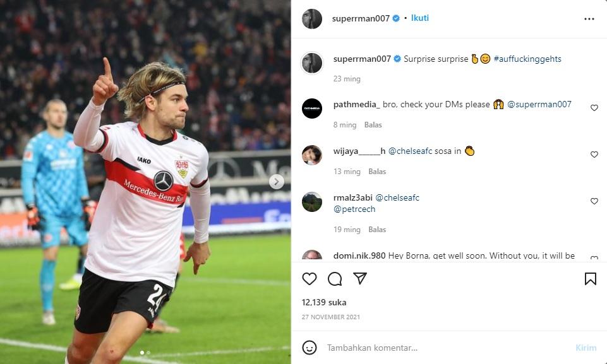
Task: Save post with bookmark icon
Action: pos(590,279)
